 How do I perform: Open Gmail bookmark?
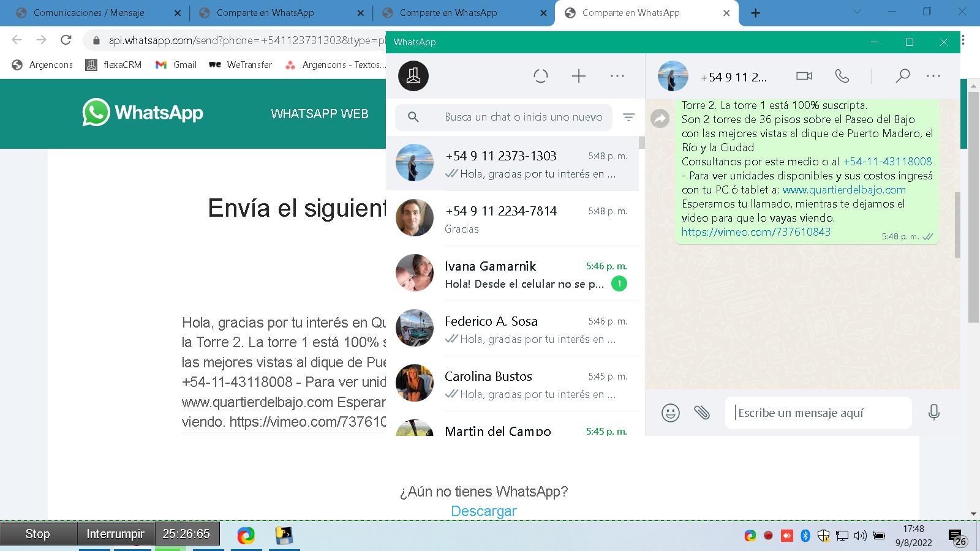click(176, 64)
